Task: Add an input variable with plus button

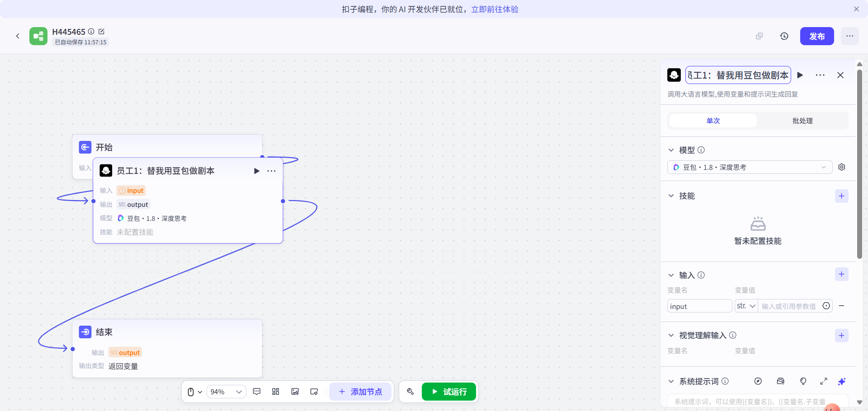Action: tap(841, 274)
